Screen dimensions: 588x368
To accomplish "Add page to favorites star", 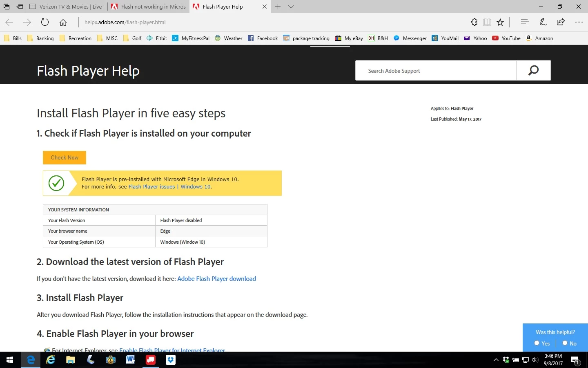I will point(500,22).
